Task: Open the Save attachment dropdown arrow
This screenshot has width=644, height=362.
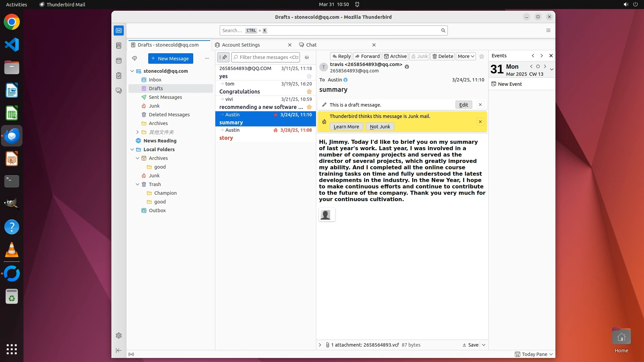Action: click(484, 345)
